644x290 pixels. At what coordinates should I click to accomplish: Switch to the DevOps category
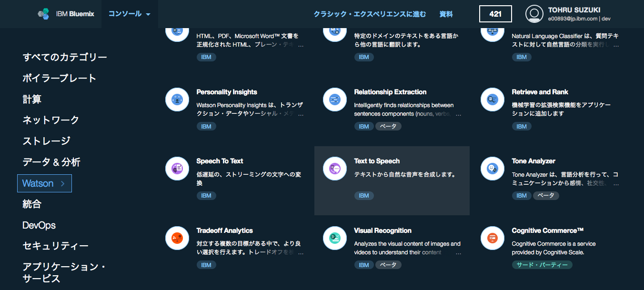39,225
